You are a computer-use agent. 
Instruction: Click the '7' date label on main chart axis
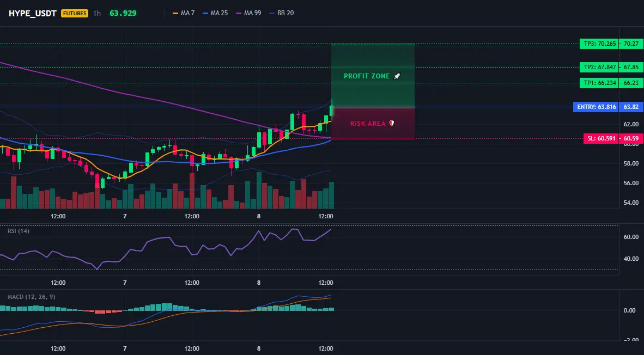(125, 216)
